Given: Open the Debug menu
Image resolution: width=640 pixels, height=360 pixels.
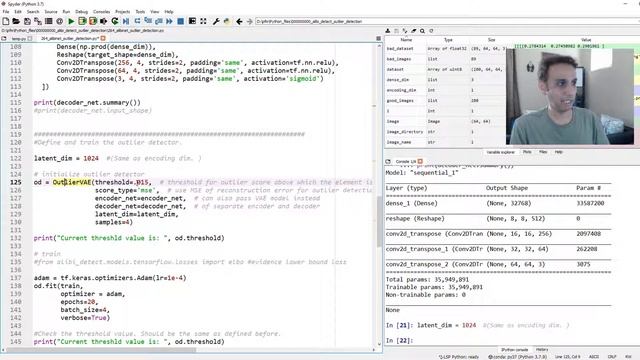Looking at the screenshot, I should point(81,12).
